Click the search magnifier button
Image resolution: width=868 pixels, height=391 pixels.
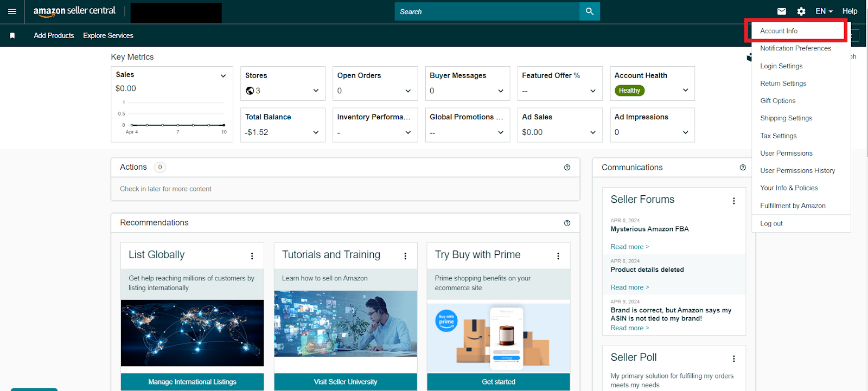tap(589, 11)
